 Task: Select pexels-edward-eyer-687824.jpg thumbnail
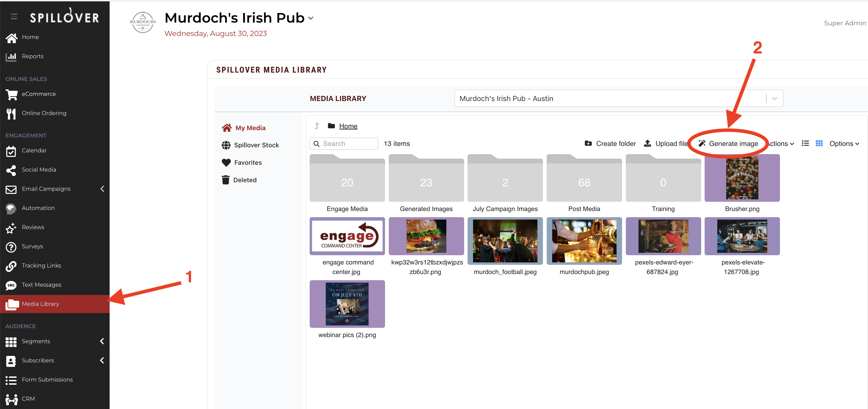click(664, 236)
